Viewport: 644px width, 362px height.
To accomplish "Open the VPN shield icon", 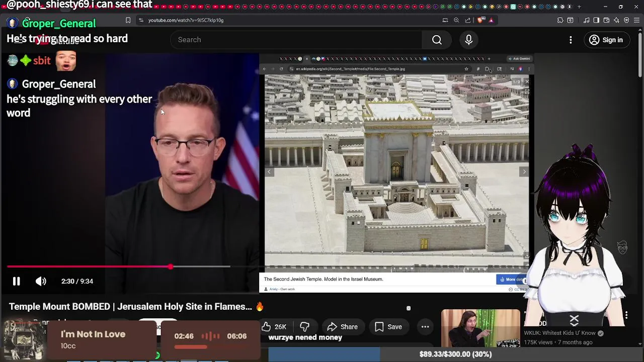I will 626,20.
